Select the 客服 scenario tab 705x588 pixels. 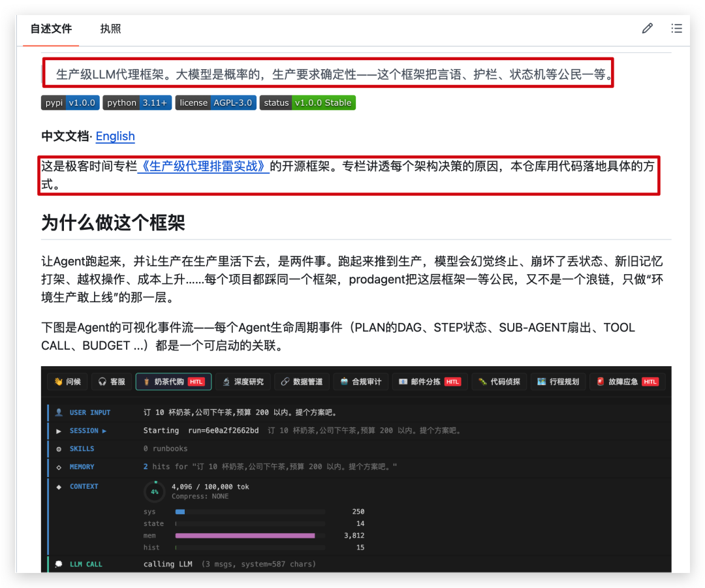click(x=112, y=382)
